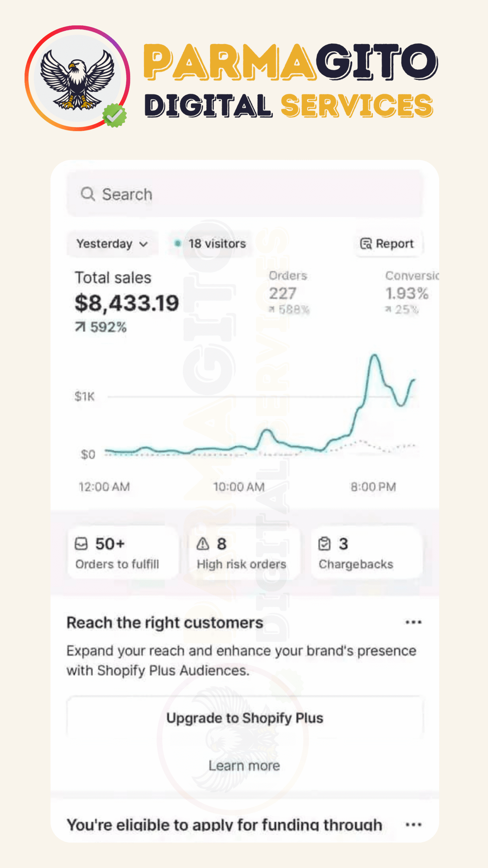Click the eagle profile logo
Screen dimensions: 488x868
click(x=78, y=79)
